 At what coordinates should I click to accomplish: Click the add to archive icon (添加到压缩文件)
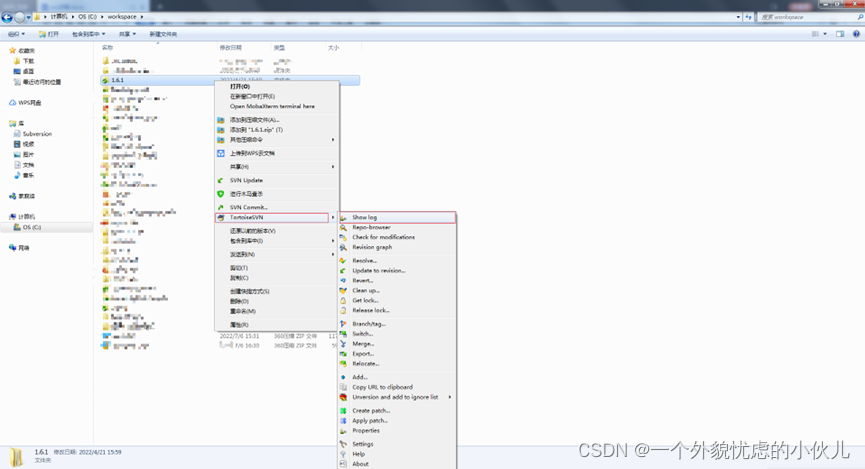[221, 120]
